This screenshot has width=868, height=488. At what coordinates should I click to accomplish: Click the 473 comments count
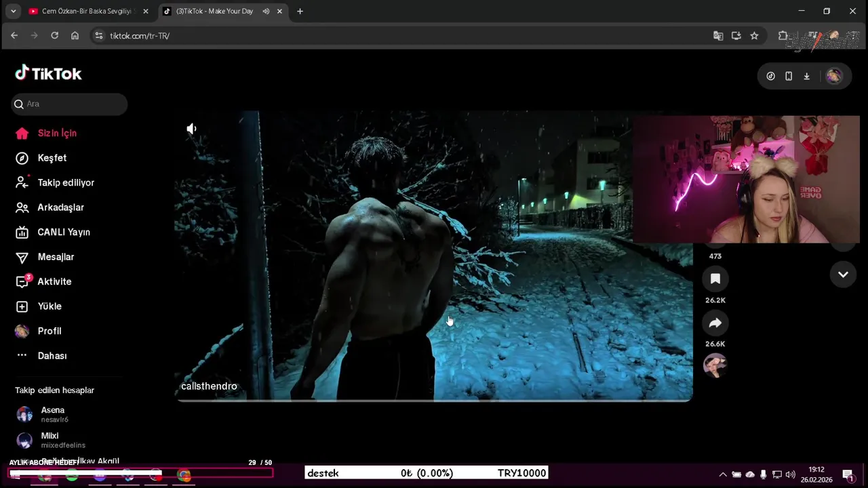tap(715, 256)
